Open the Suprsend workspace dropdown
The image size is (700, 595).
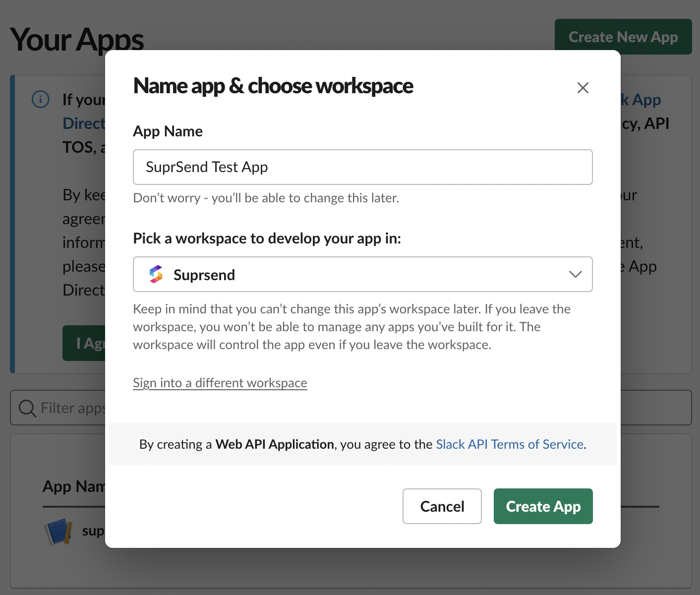363,274
